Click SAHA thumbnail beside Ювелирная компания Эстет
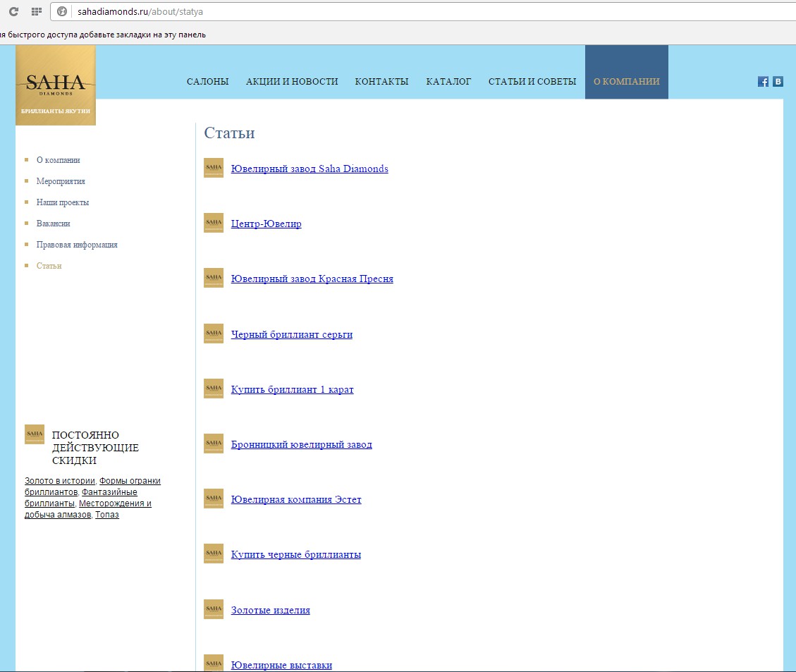 click(x=214, y=499)
